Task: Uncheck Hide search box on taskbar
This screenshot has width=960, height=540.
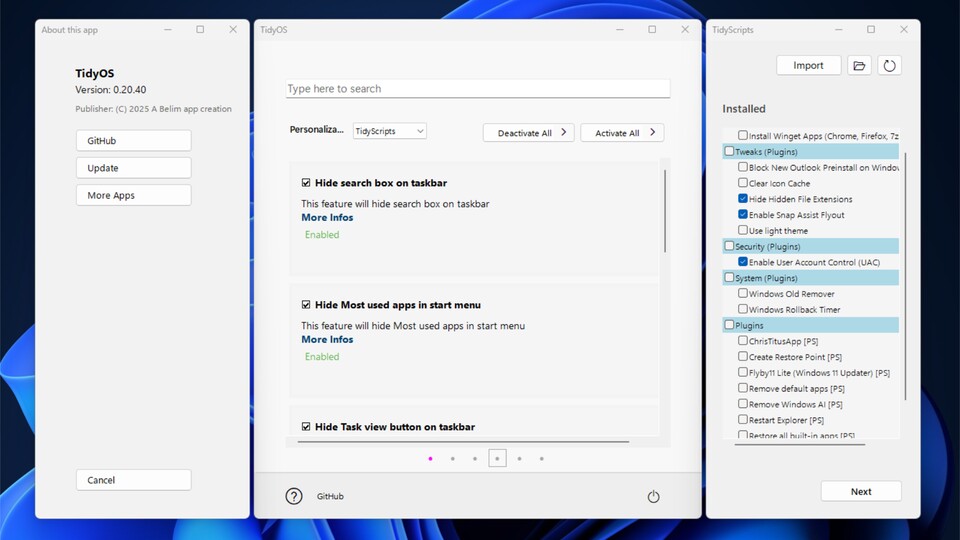Action: (x=306, y=182)
